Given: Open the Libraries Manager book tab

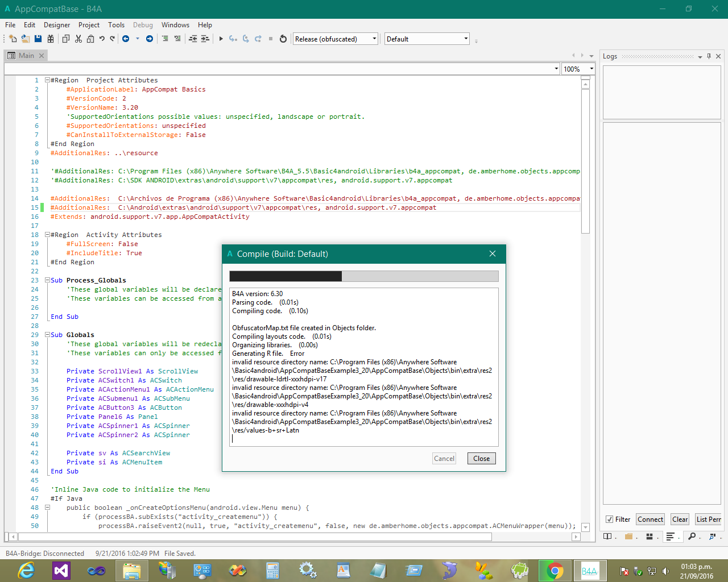Looking at the screenshot, I should 607,537.
